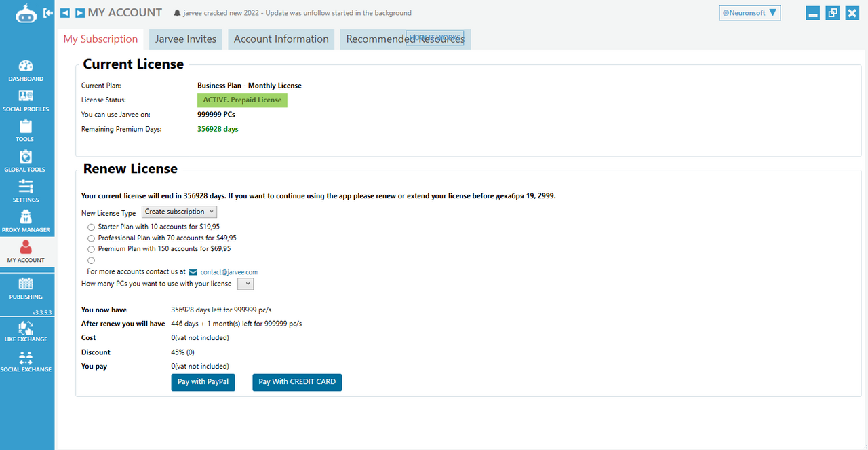Viewport: 868px width, 450px height.
Task: Expand the New License Type dropdown
Action: 179,212
